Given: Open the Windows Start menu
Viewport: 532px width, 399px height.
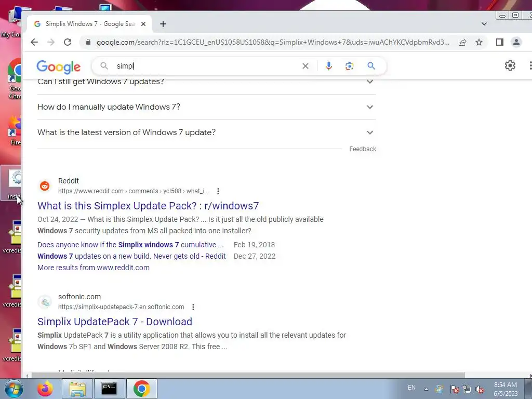Looking at the screenshot, I should [14, 389].
